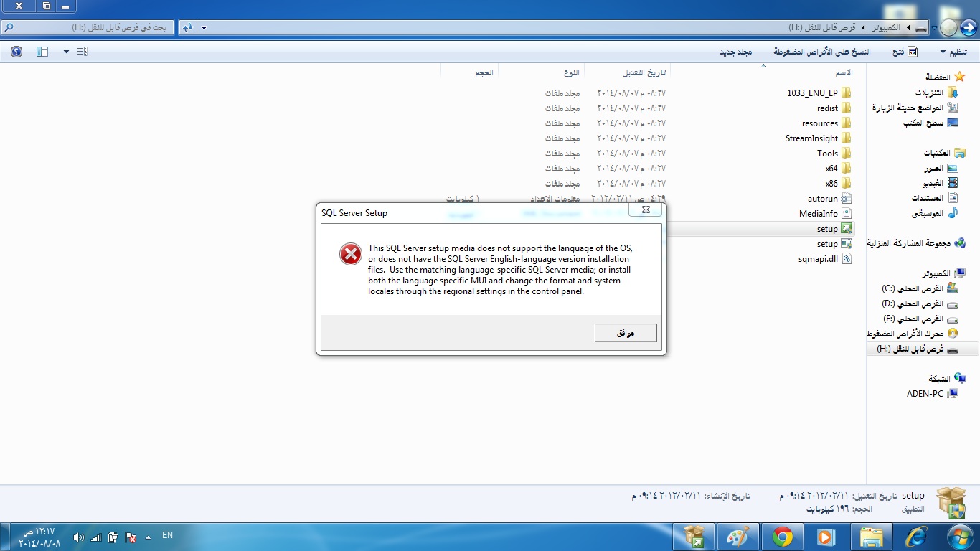Close the SQL Server Setup error dialog
Image resolution: width=980 pixels, height=551 pixels.
645,210
